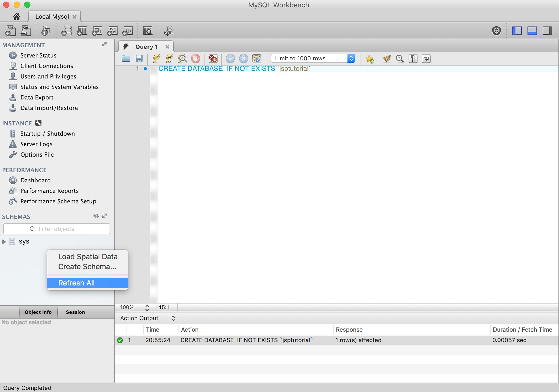
Task: Select the Query 1 tab
Action: (x=146, y=47)
